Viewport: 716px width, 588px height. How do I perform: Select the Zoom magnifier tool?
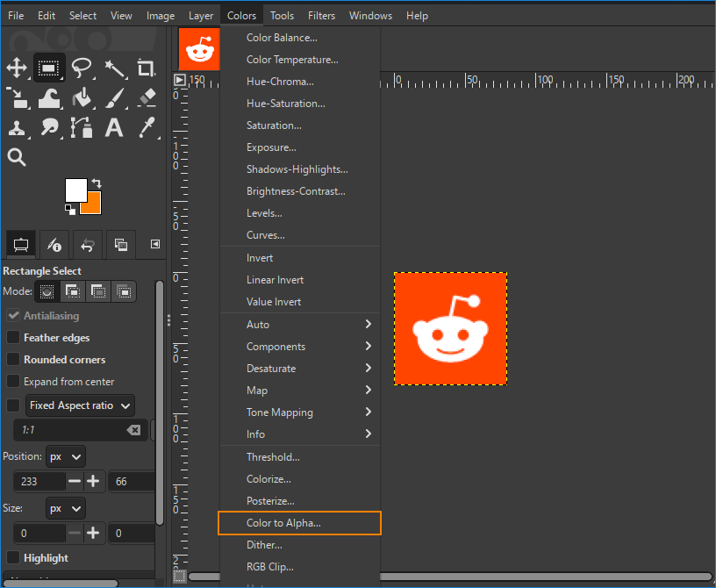click(x=17, y=157)
